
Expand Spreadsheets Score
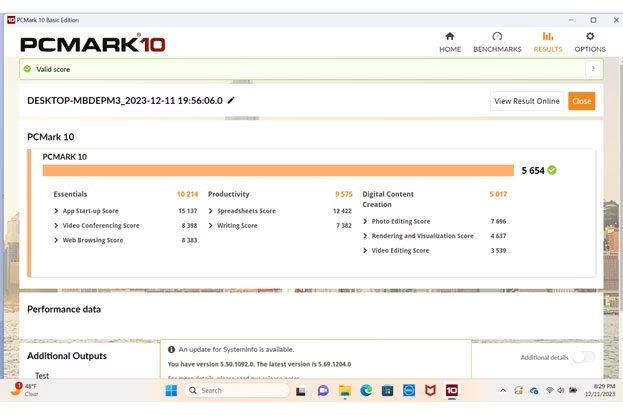(211, 211)
